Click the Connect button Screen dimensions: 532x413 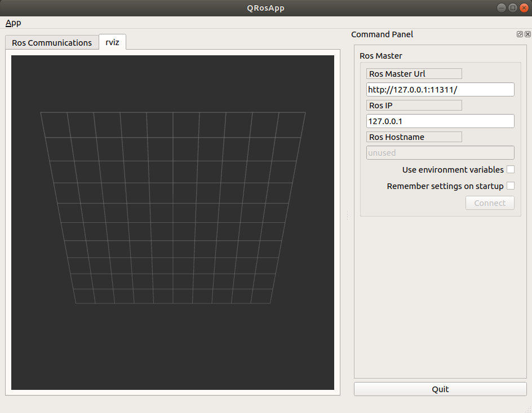click(490, 203)
